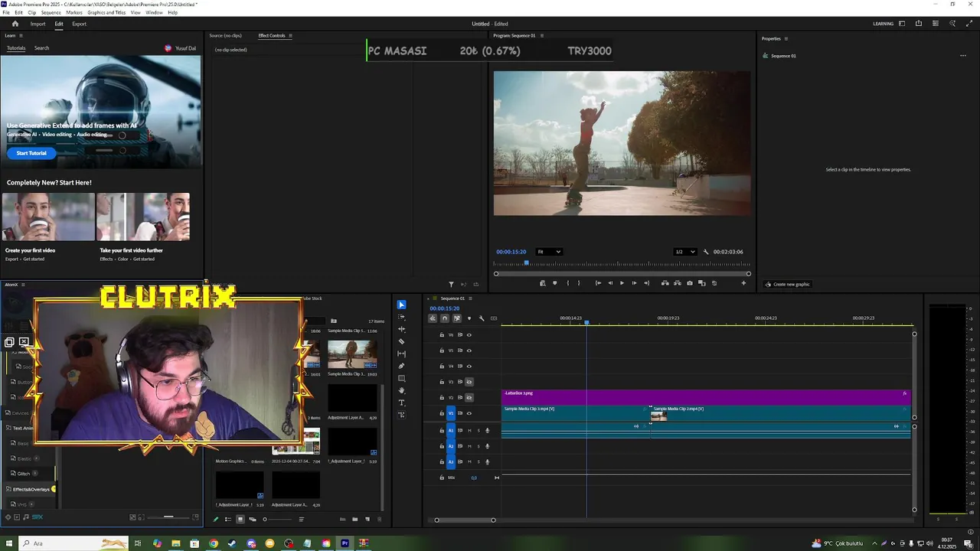The image size is (980, 551).
Task: Open the Learning workspace button
Action: 883,24
